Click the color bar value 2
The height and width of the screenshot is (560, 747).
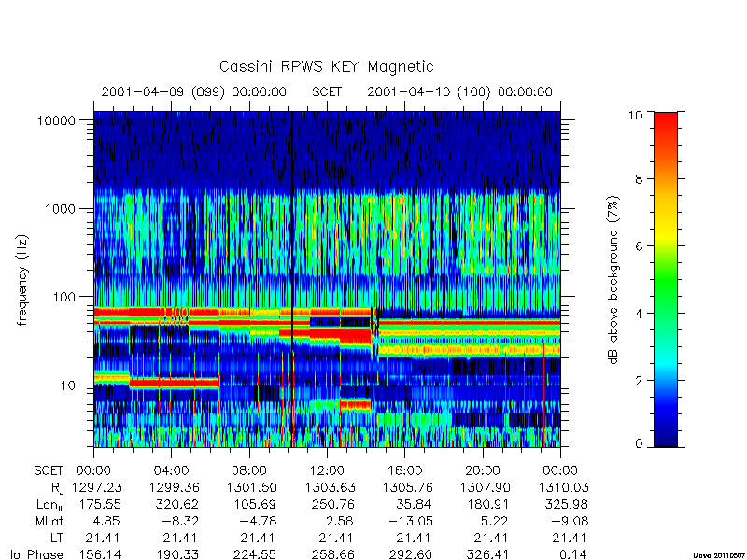(x=639, y=381)
